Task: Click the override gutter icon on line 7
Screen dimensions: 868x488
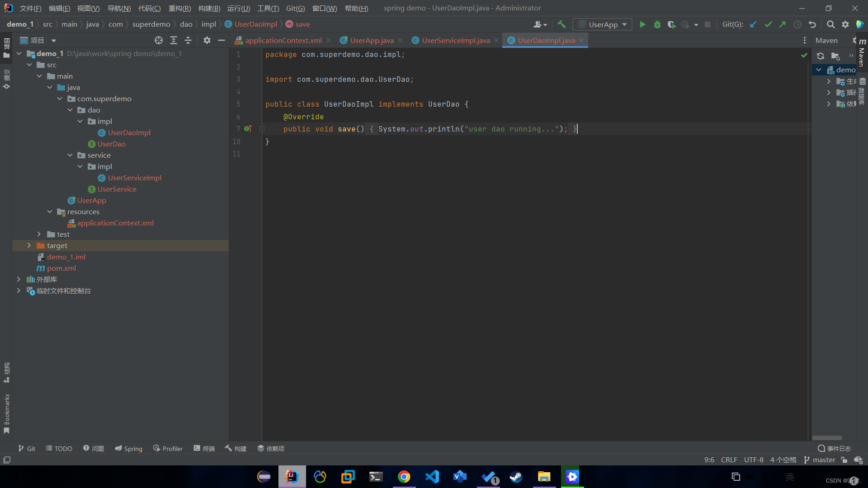Action: pyautogui.click(x=248, y=129)
